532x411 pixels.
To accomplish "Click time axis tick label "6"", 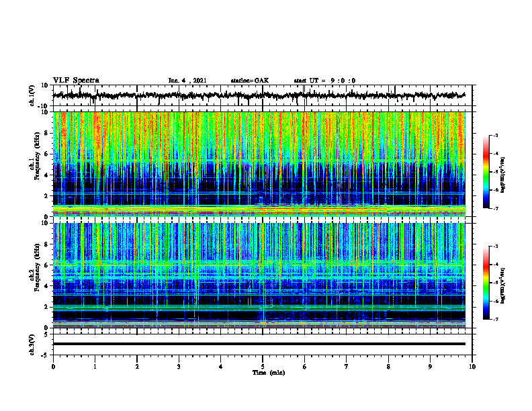I will 305,367.
